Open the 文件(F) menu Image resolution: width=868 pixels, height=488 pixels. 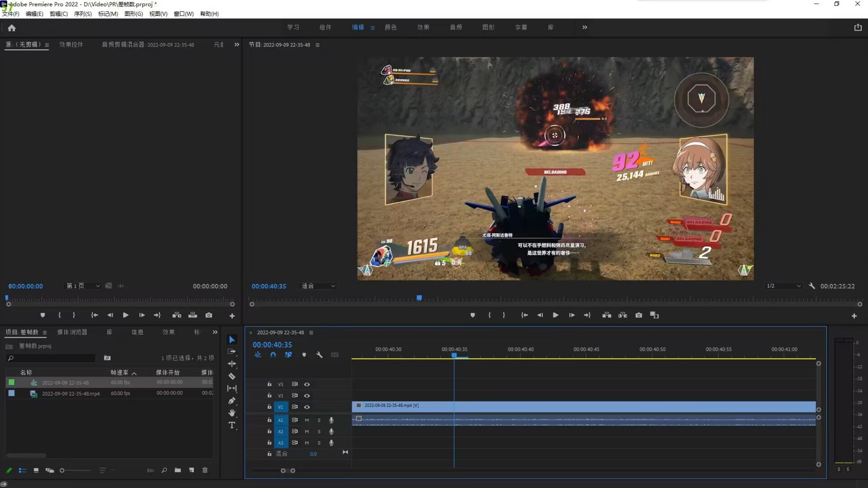click(x=11, y=14)
